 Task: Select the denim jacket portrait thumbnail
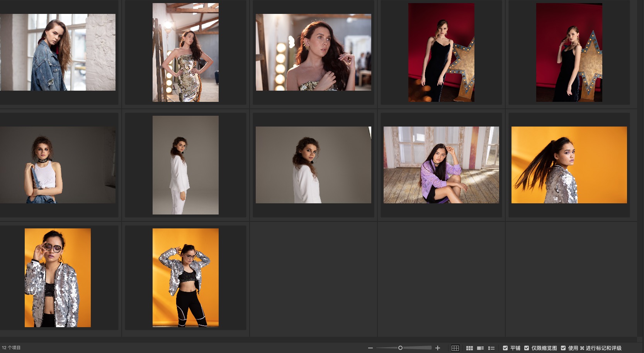[58, 52]
